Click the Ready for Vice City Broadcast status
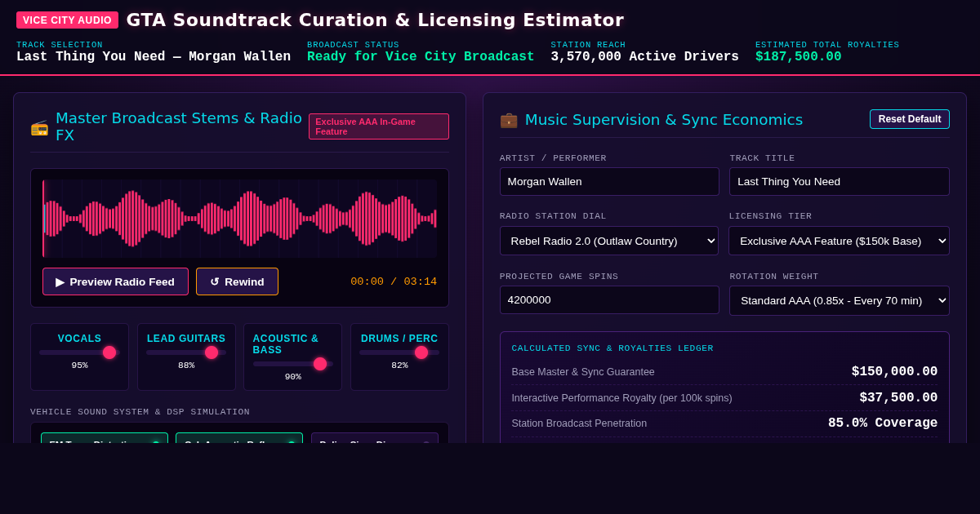The image size is (980, 514). (x=421, y=57)
